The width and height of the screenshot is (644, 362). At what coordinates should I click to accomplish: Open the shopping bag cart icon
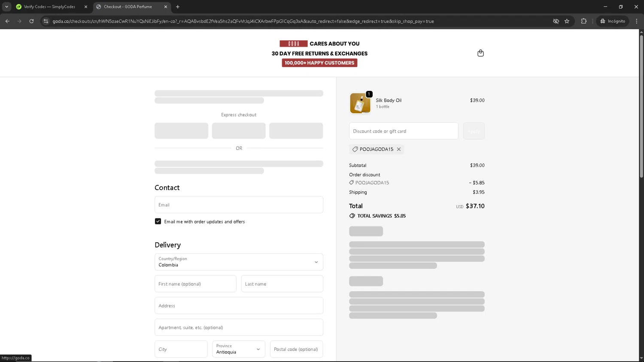pos(480,53)
